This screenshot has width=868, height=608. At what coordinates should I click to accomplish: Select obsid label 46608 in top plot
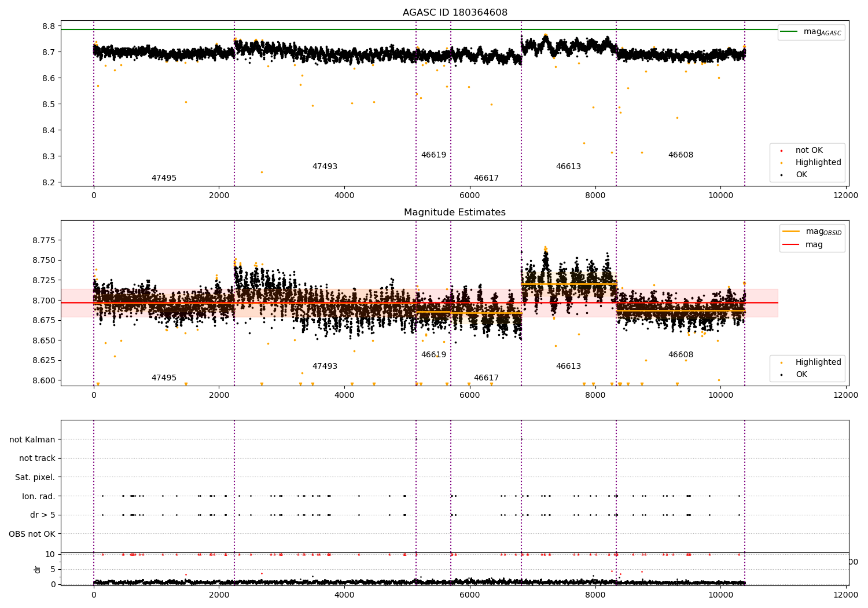click(x=681, y=155)
